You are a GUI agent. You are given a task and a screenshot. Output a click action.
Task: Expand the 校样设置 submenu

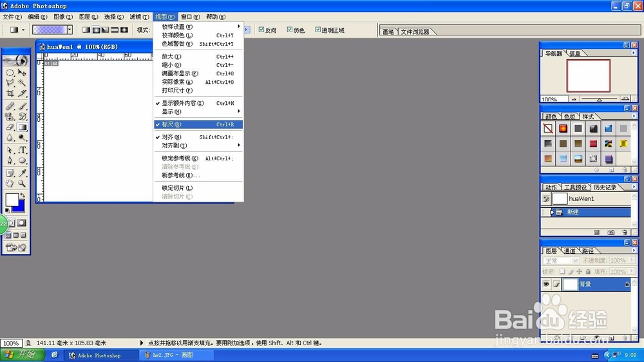[198, 26]
